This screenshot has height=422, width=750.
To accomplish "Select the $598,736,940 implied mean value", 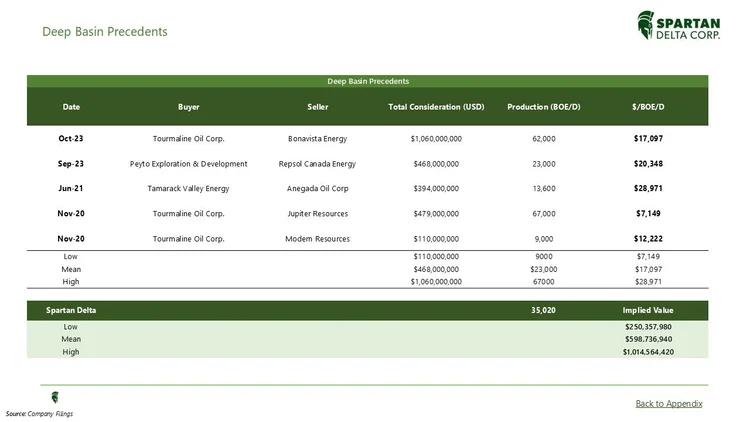I will [648, 339].
